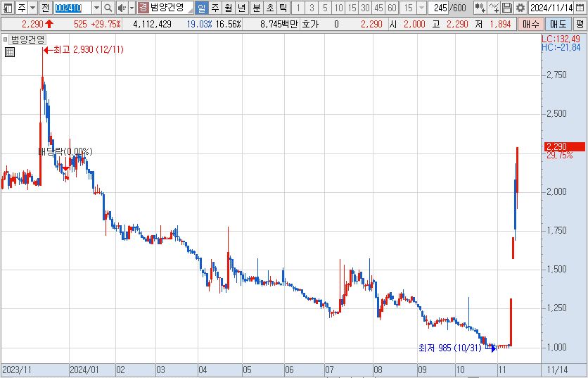Click the 배당락(0.00%) ex-dividend marker

(65, 151)
